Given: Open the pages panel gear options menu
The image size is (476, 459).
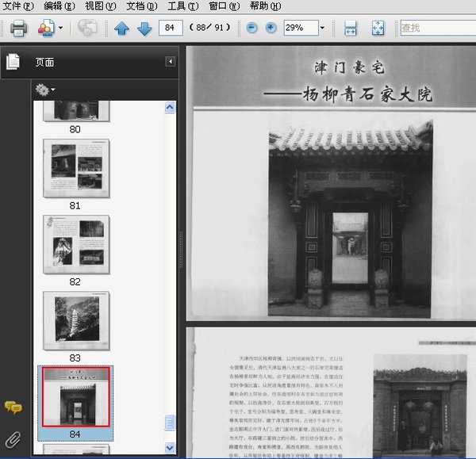Looking at the screenshot, I should pyautogui.click(x=44, y=90).
